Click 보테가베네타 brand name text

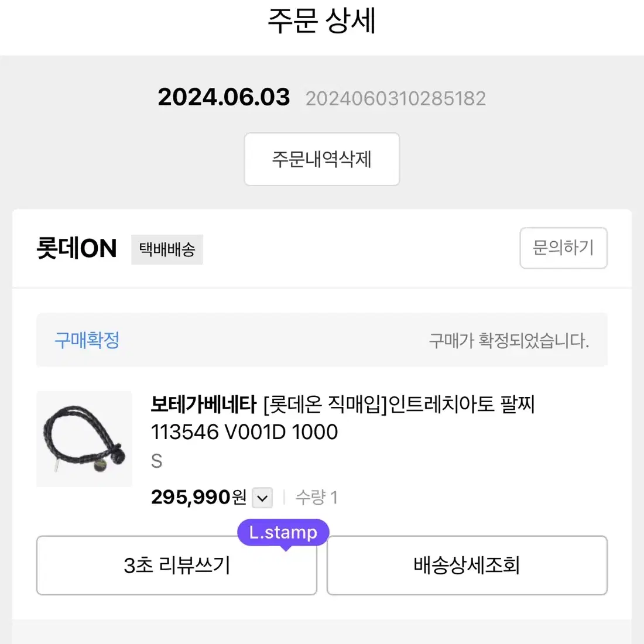[x=204, y=404]
